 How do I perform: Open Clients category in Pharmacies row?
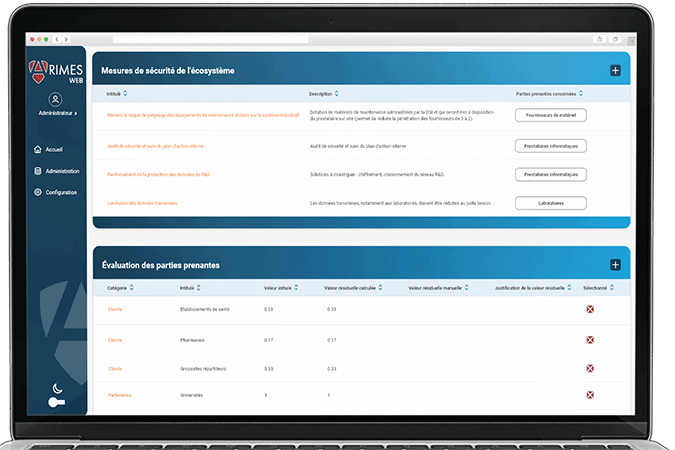tap(115, 340)
